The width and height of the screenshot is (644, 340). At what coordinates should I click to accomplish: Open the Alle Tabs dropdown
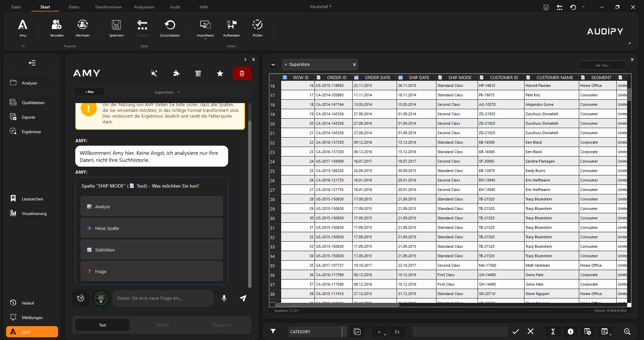602,65
